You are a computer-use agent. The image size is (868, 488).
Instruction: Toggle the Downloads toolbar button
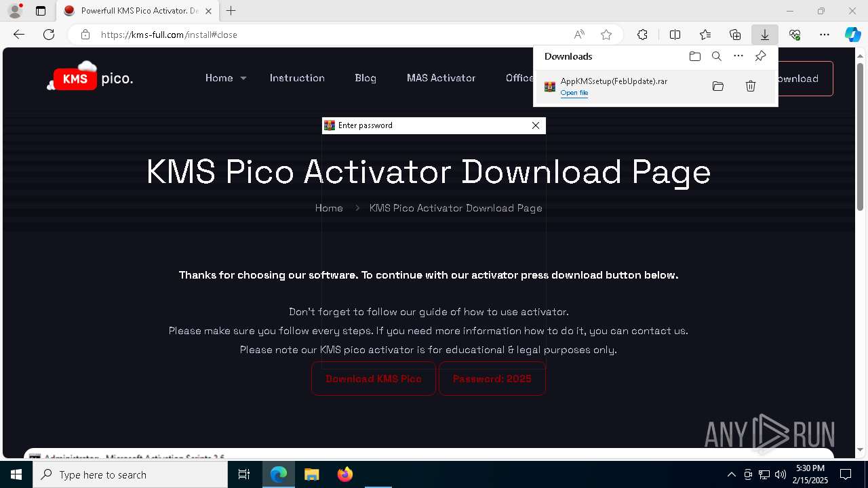[765, 35]
